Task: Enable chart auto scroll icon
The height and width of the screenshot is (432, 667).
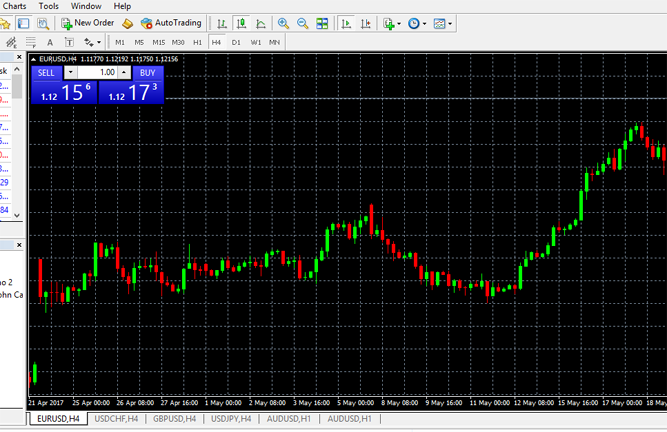Action: 346,22
